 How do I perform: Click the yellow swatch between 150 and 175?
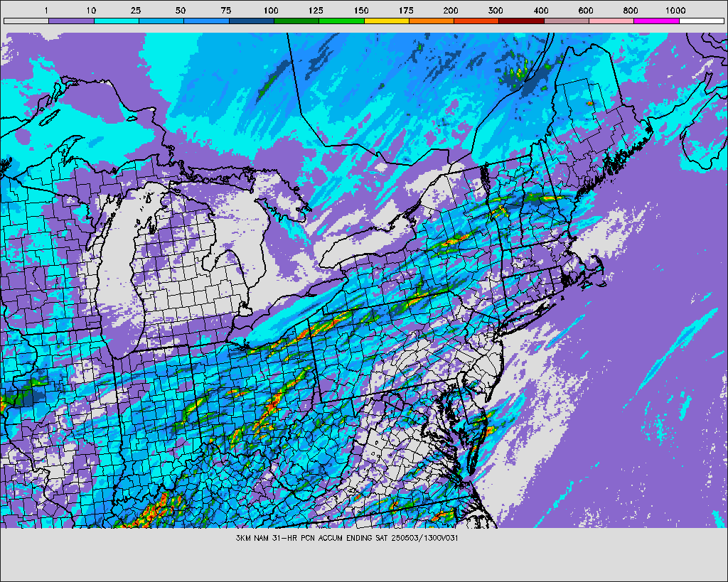click(387, 21)
